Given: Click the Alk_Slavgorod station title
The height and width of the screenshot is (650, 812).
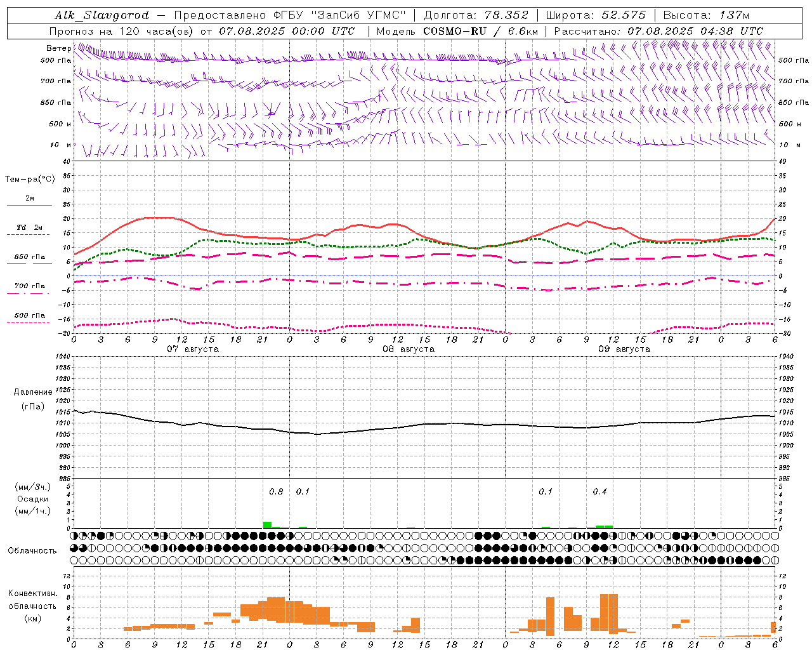Looking at the screenshot, I should (x=101, y=15).
